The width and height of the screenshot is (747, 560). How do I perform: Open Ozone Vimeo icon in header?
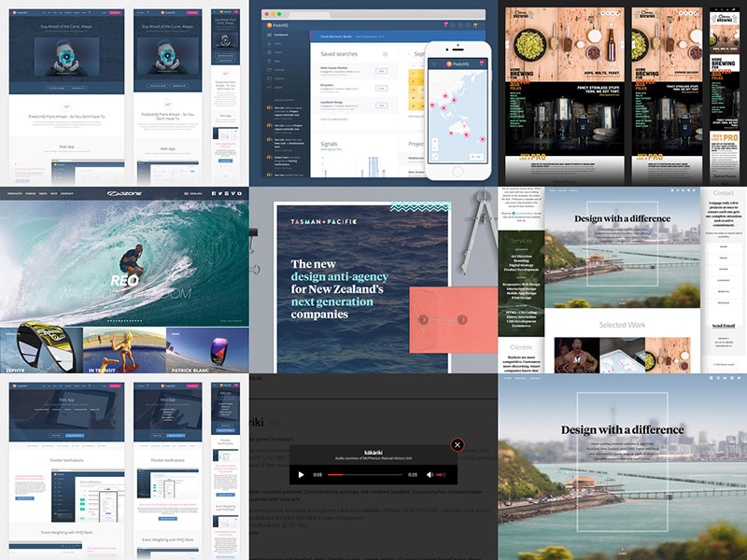(x=233, y=193)
